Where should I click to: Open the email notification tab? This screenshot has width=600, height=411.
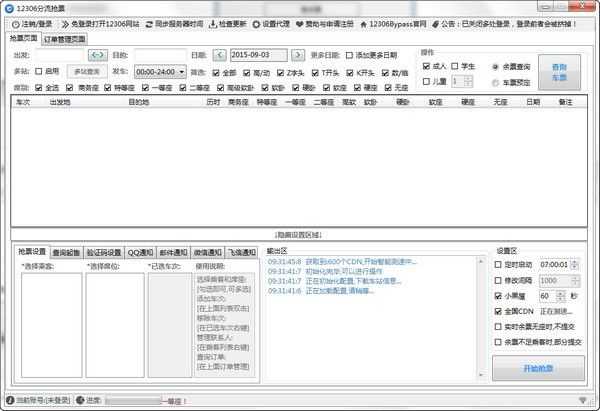point(173,253)
